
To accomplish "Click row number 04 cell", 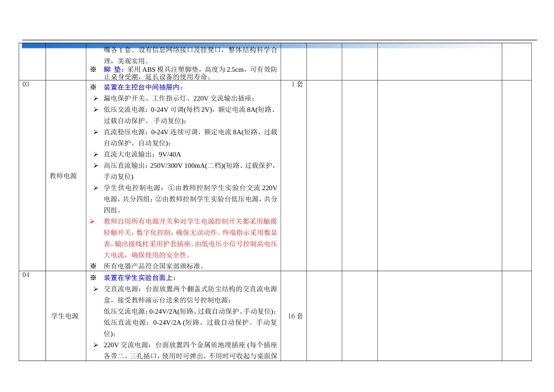I will 32,316.
